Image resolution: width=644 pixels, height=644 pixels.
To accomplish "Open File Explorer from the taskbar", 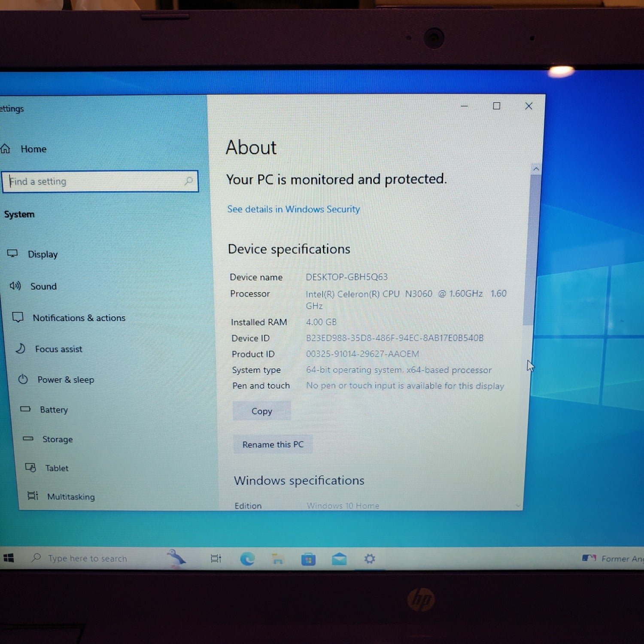I will [x=278, y=559].
